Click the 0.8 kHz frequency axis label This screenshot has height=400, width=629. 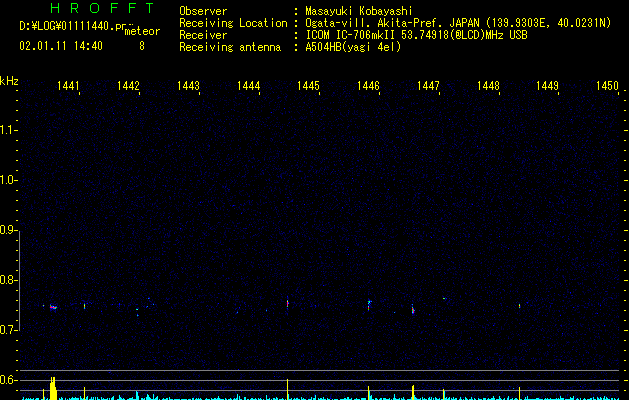tap(8, 280)
